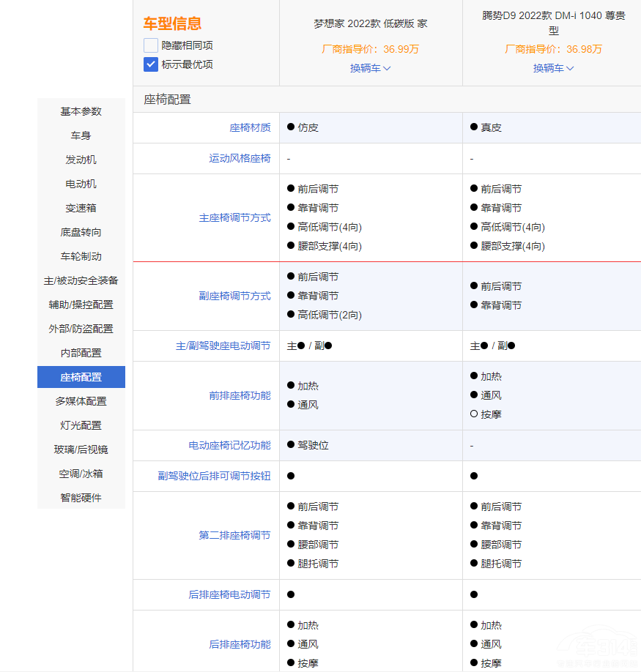
Task: Switch to 灯光配置 section
Action: pyautogui.click(x=81, y=425)
